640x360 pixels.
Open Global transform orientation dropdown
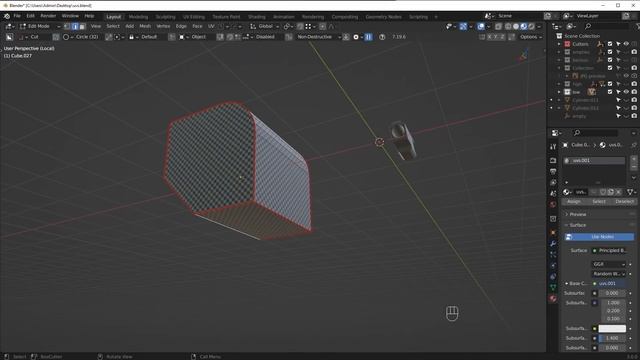pos(264,26)
